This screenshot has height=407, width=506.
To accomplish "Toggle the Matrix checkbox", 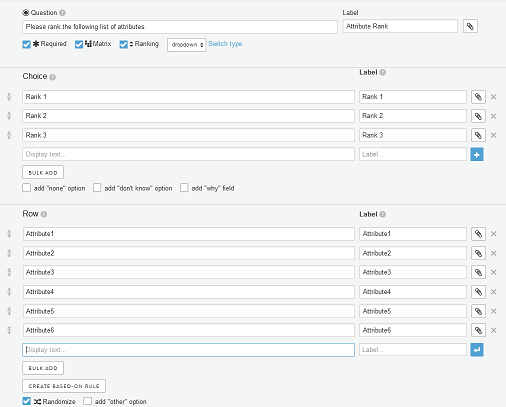I will (79, 44).
